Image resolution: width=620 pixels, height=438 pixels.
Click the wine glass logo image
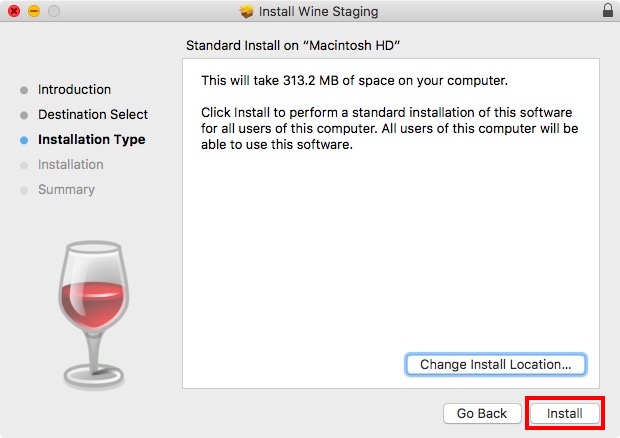click(x=92, y=312)
